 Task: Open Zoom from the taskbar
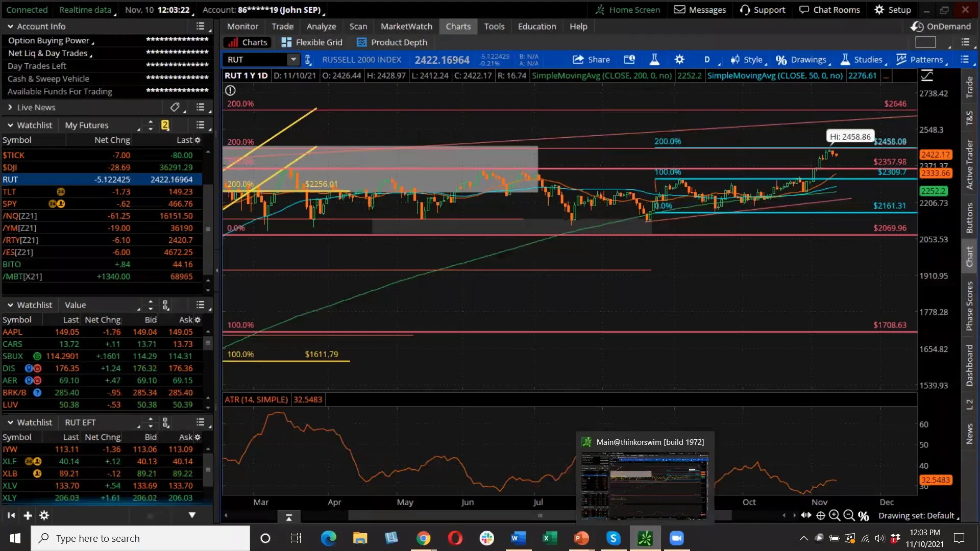pyautogui.click(x=677, y=538)
